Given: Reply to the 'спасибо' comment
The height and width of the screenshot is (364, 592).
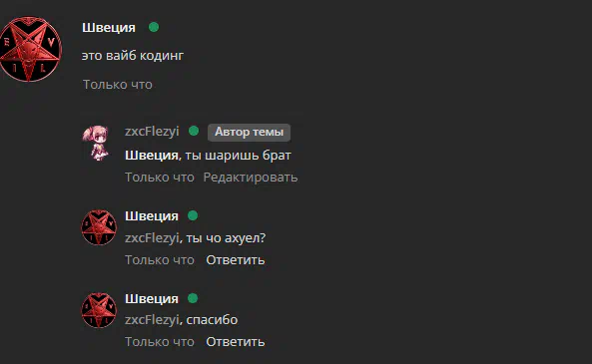Looking at the screenshot, I should [236, 342].
